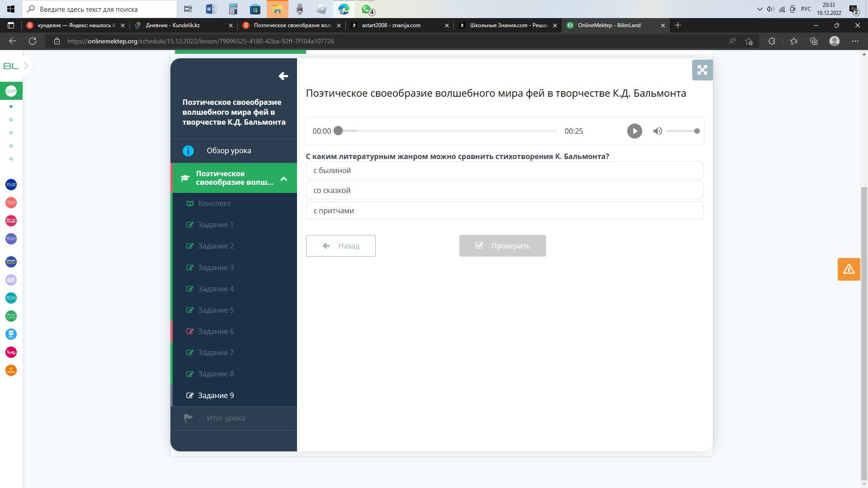Select answer option «с былиной»
This screenshot has width=868, height=488.
click(505, 170)
